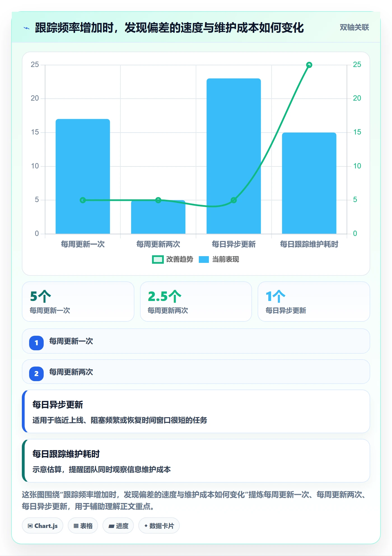Click the chart title about 跟踪频率增加时

[169, 28]
